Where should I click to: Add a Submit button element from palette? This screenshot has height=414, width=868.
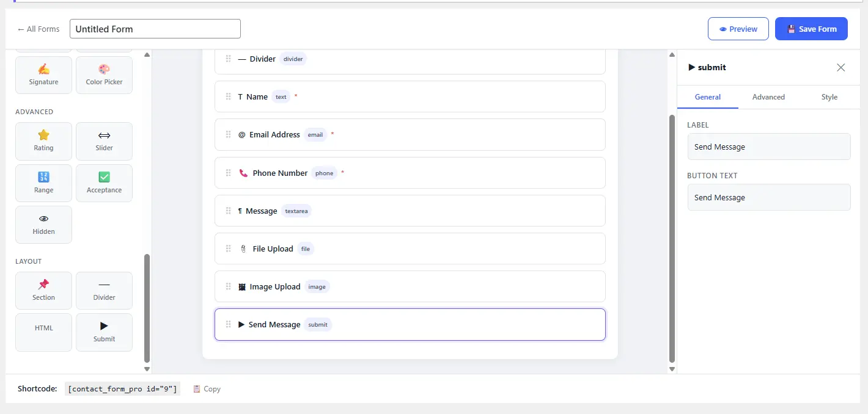(104, 332)
